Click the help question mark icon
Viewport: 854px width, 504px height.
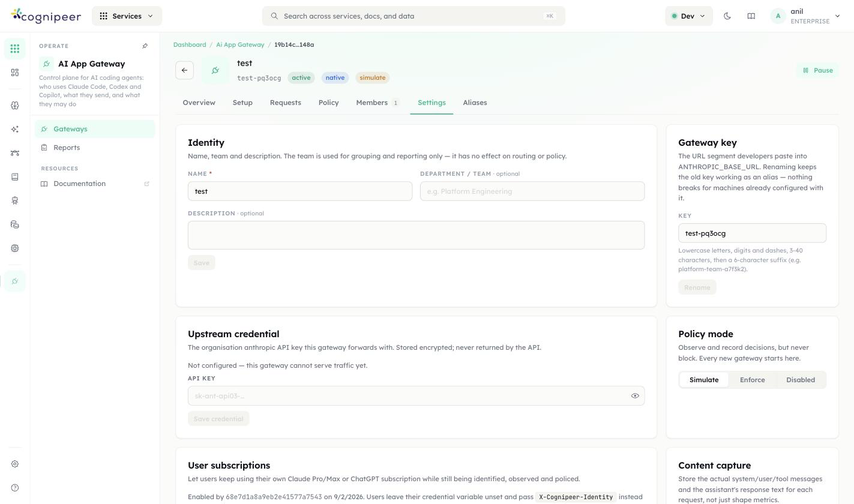pos(15,488)
